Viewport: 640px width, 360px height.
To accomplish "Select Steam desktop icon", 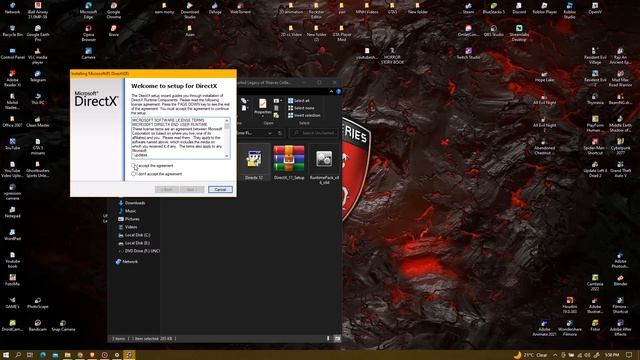I will 468,8.
